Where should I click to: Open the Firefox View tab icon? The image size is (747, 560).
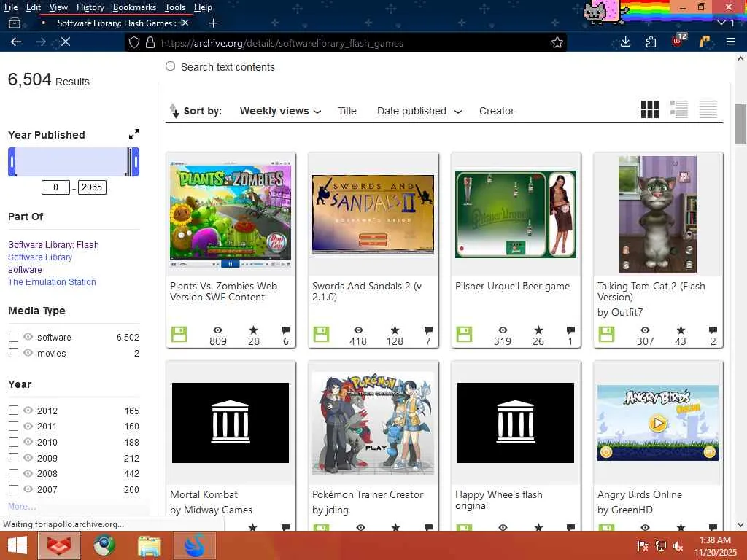click(15, 23)
